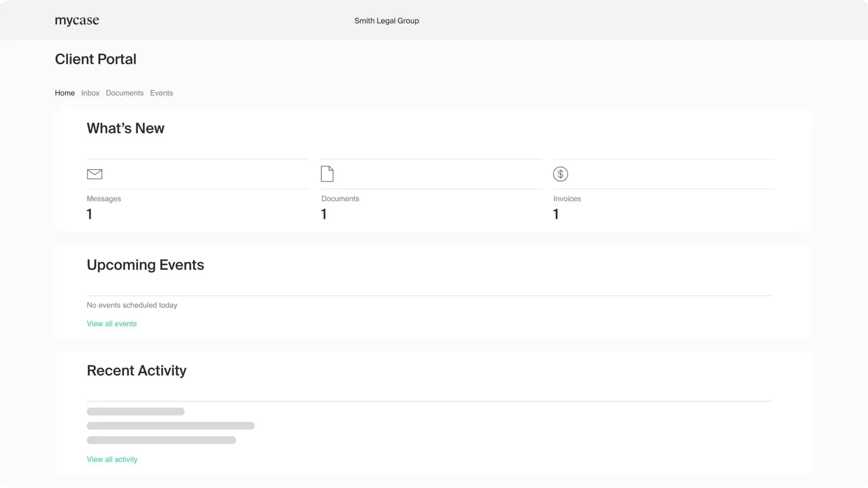This screenshot has height=488, width=868.
Task: Click the Smith Legal Group firm name
Action: tap(387, 21)
